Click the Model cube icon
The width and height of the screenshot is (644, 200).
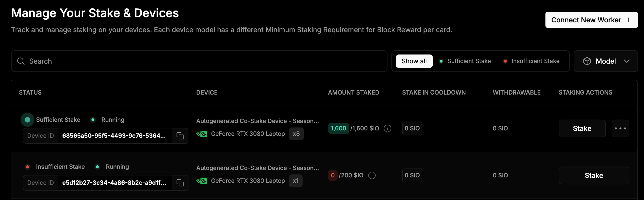pyautogui.click(x=587, y=61)
